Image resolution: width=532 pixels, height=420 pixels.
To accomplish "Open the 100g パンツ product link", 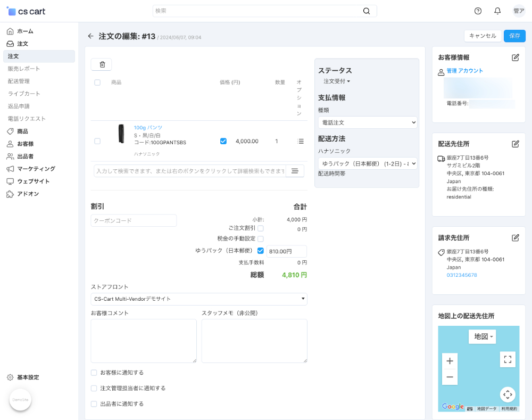I will pyautogui.click(x=148, y=128).
